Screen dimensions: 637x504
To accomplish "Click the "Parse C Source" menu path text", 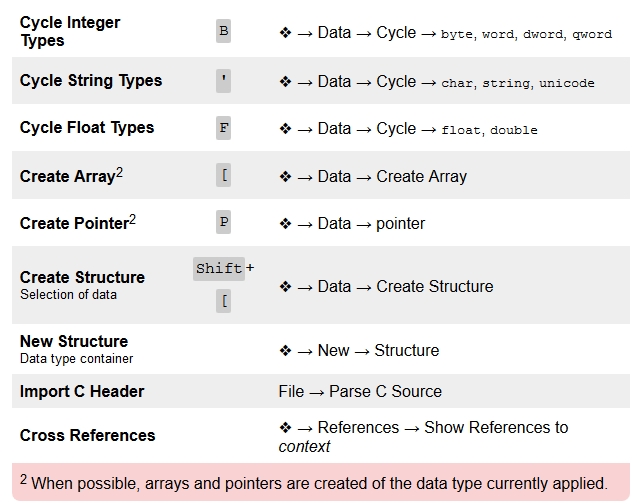I will point(385,391).
